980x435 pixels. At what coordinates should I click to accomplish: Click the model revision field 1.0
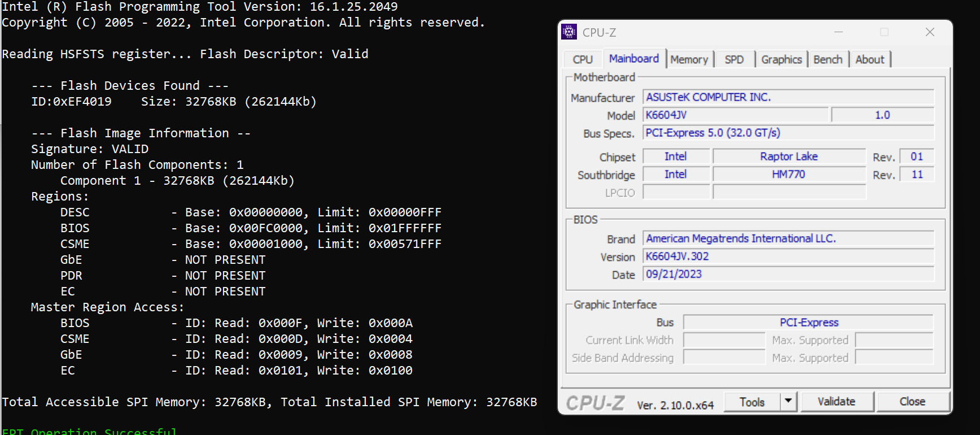883,115
